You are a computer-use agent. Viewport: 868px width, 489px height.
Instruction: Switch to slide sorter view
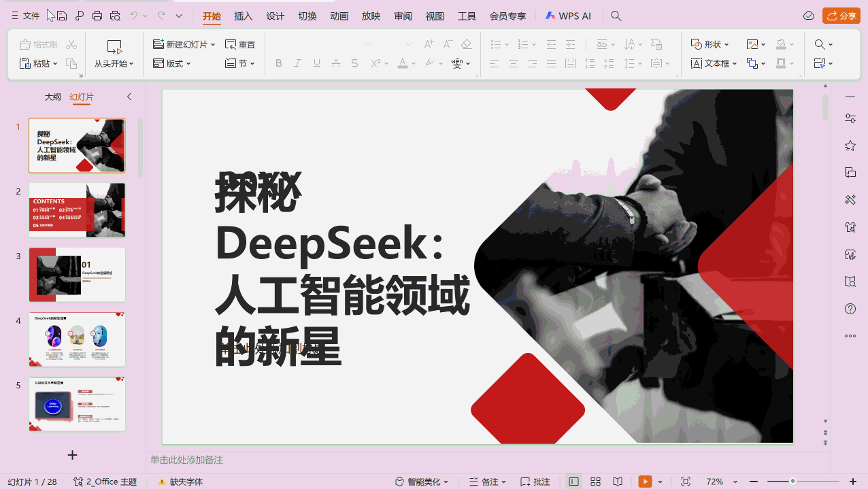coord(595,482)
